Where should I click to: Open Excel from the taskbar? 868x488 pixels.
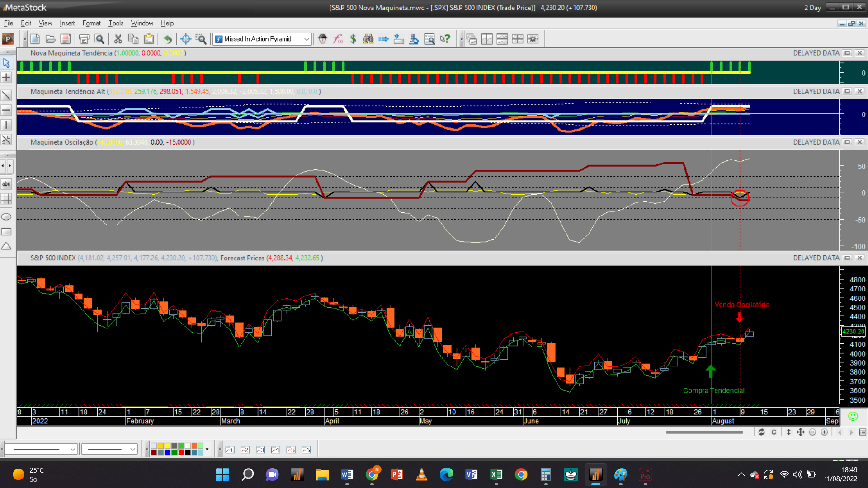(x=496, y=474)
